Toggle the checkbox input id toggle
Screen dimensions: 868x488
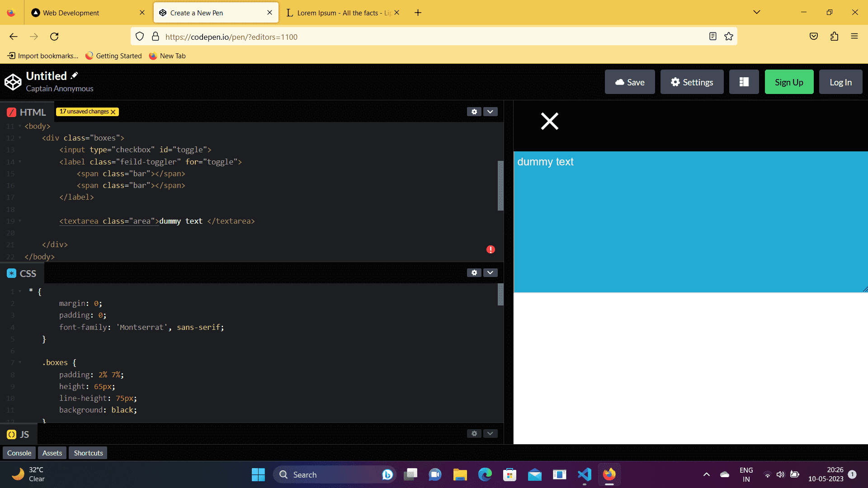pos(548,122)
